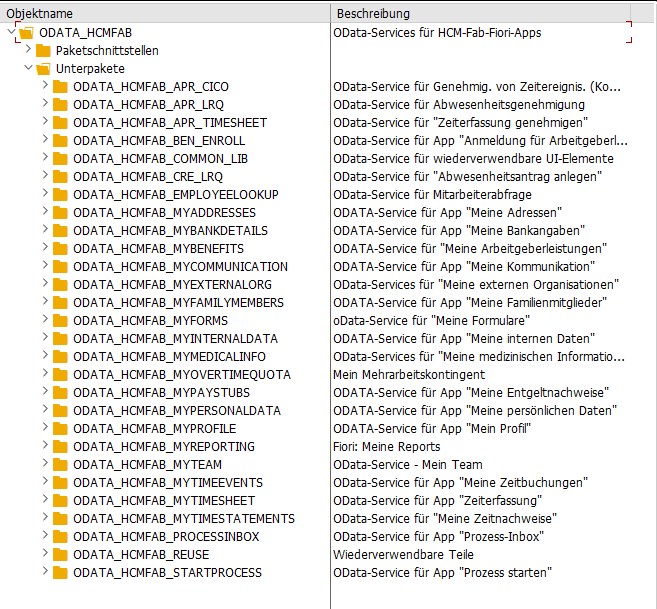
Task: Click description 'ODATA-Service für App "Mein Profil"'
Action: [x=432, y=429]
